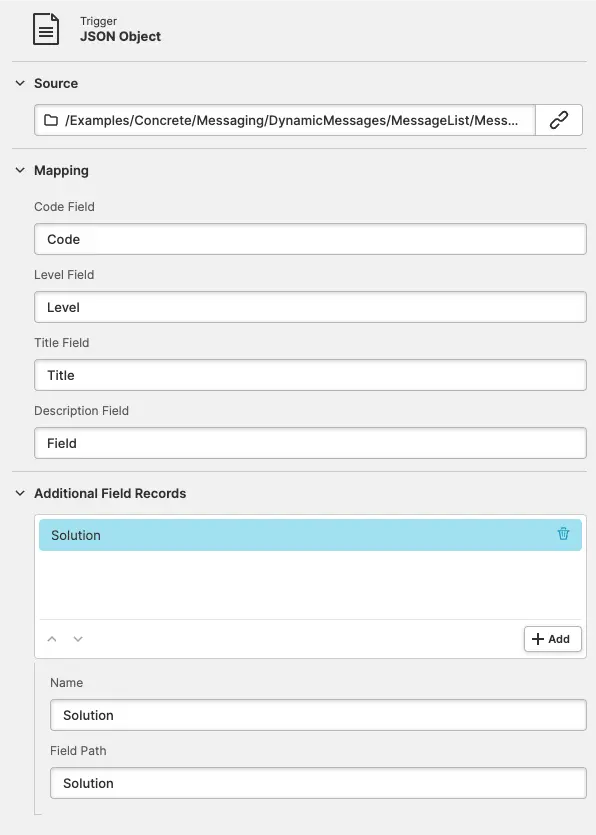Click the JSON Object trigger title
The width and height of the screenshot is (596, 835).
click(x=120, y=37)
